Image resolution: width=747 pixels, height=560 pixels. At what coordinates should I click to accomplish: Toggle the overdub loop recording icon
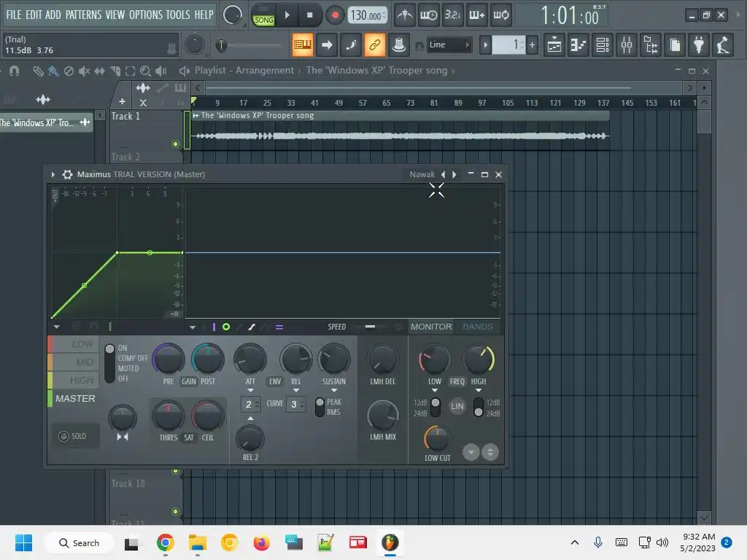pyautogui.click(x=501, y=15)
